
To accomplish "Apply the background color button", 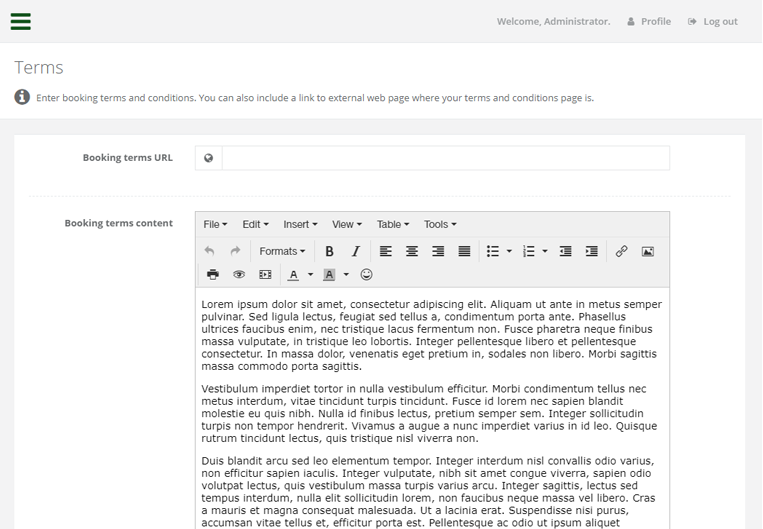I will click(x=329, y=274).
